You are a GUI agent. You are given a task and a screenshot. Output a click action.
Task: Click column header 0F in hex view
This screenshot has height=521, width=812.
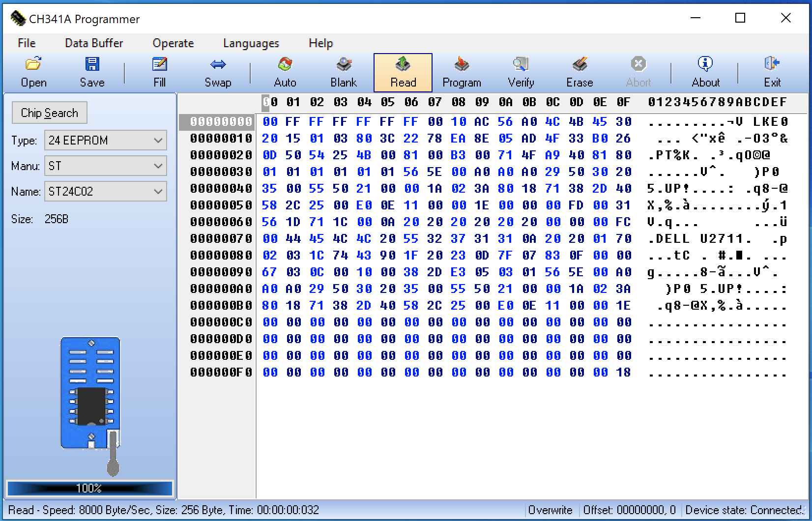click(623, 102)
